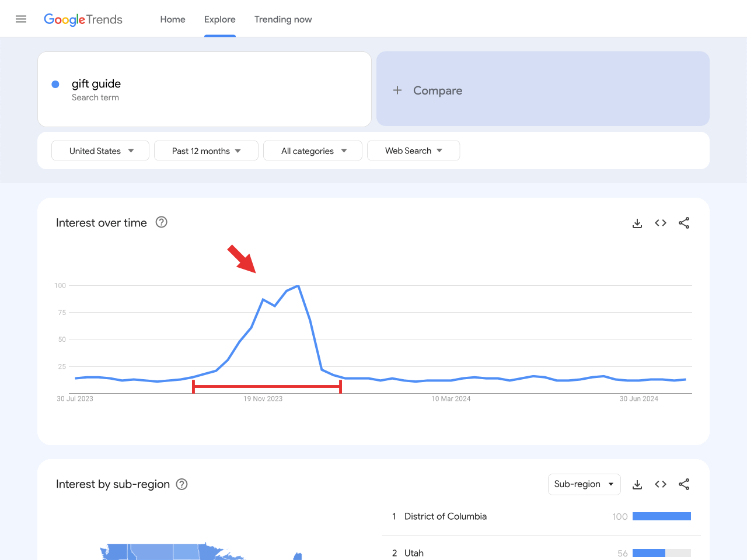Open the Web Search type dropdown
747x560 pixels.
click(413, 150)
